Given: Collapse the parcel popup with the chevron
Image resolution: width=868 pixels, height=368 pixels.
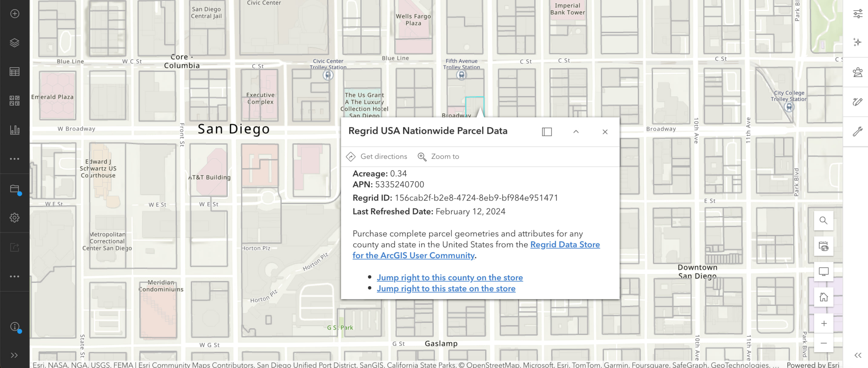Looking at the screenshot, I should click(x=575, y=132).
